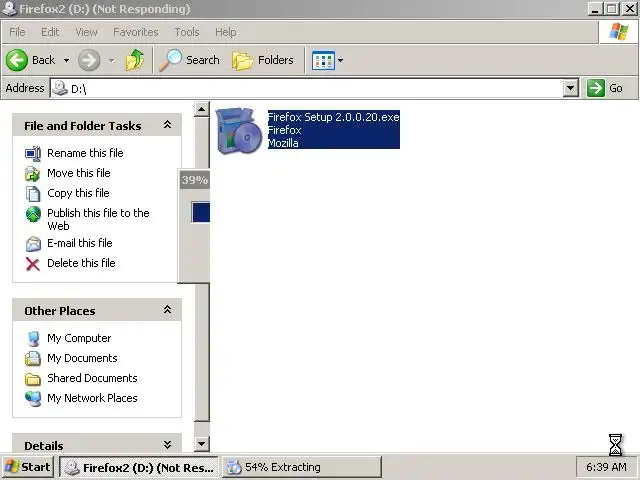640x480 pixels.
Task: Click in the Address input field
Action: [x=314, y=88]
